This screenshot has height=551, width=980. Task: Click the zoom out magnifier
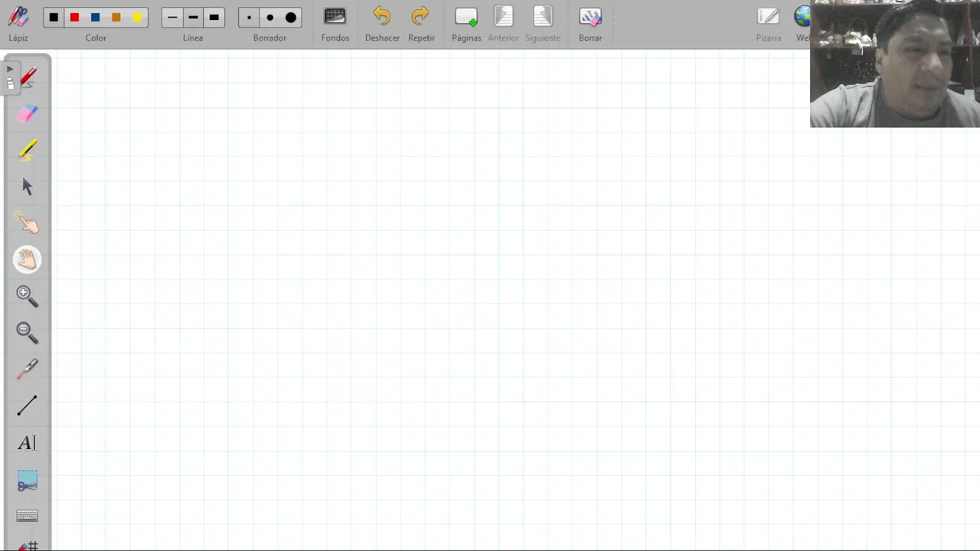point(27,332)
